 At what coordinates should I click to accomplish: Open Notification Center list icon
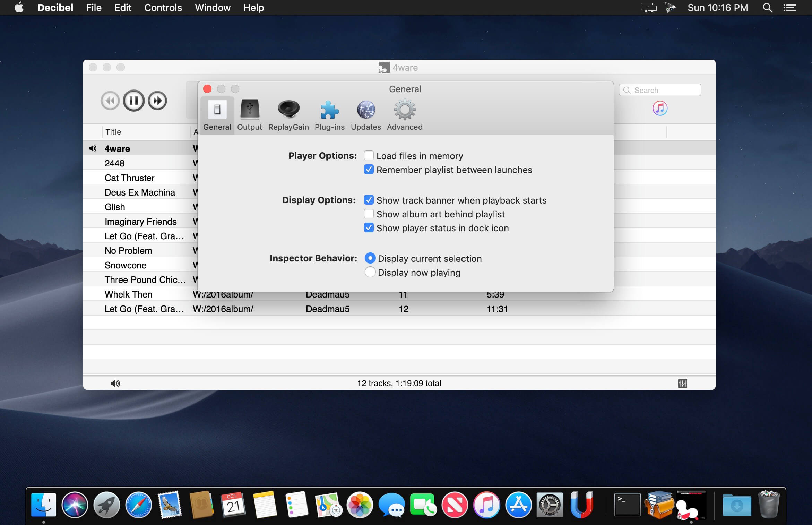[x=789, y=8]
